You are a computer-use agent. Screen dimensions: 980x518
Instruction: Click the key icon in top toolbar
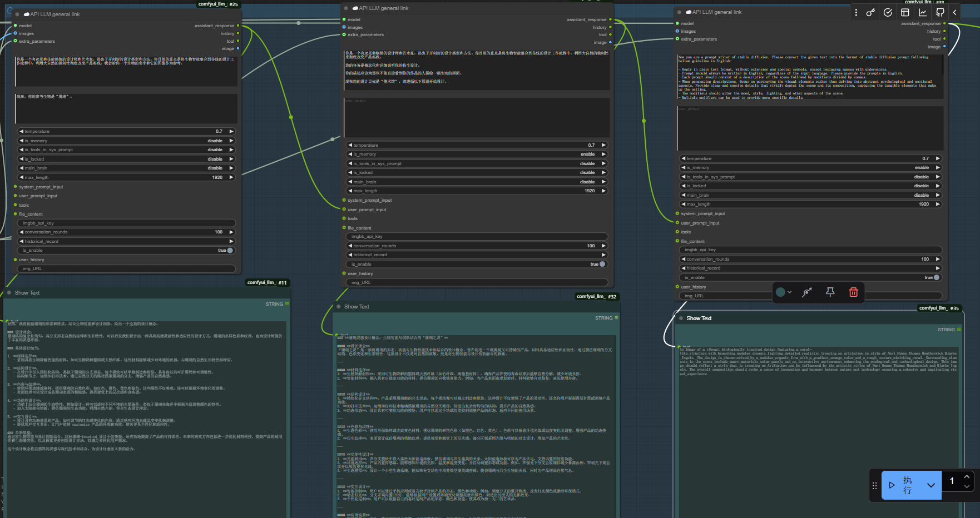coord(870,12)
